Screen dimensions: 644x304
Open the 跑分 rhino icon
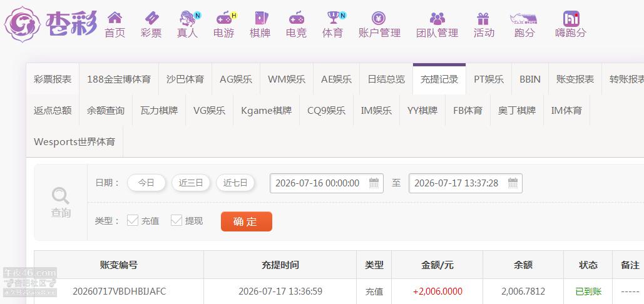pos(524,18)
